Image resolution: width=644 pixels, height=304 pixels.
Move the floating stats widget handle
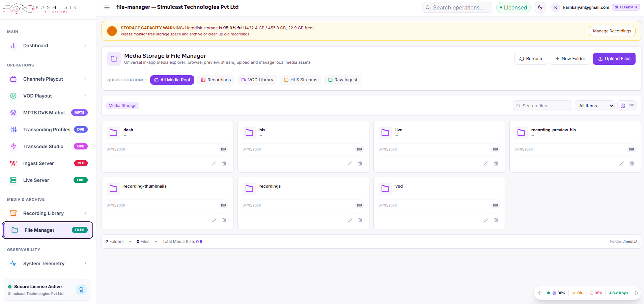(x=540, y=293)
